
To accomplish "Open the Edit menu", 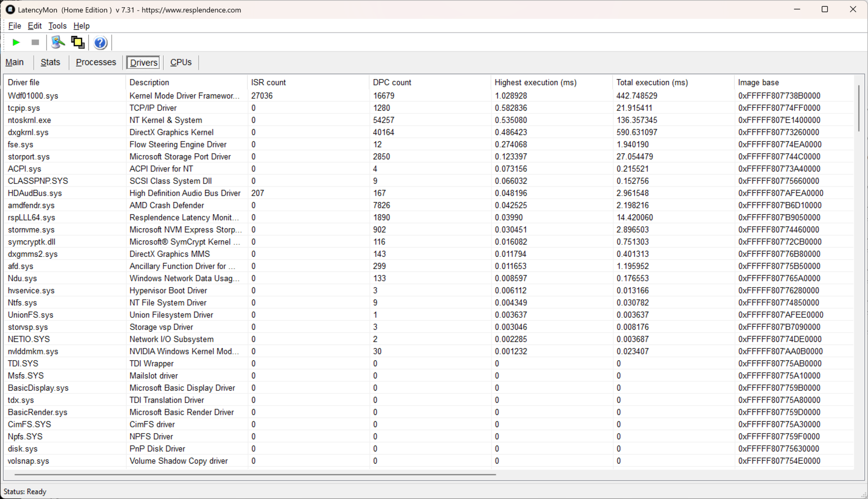I will point(34,26).
